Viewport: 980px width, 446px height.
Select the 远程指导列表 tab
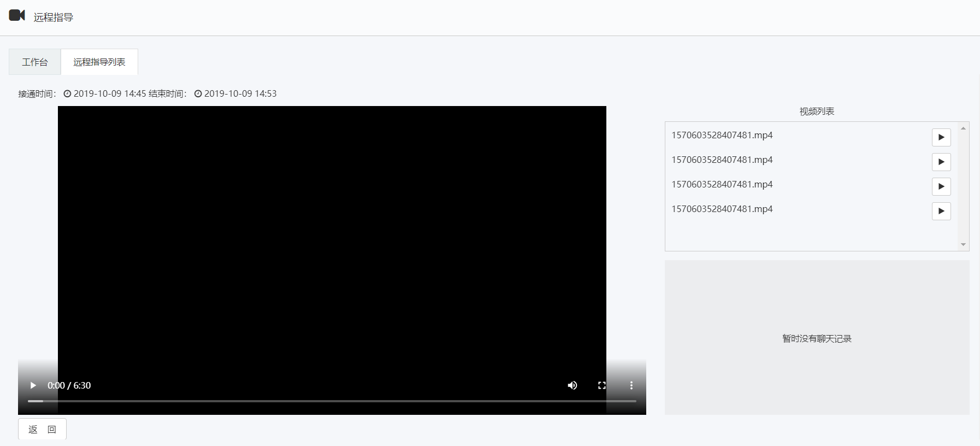[99, 62]
